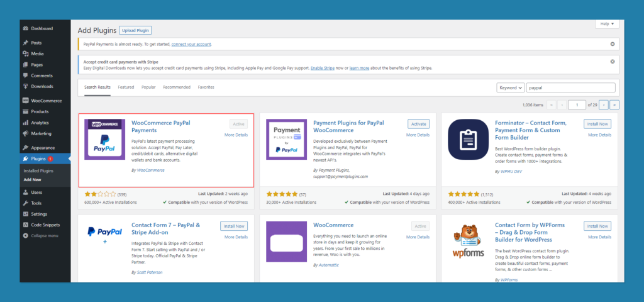Image resolution: width=644 pixels, height=302 pixels.
Task: Open Installed Plugins submenu item
Action: pos(38,171)
